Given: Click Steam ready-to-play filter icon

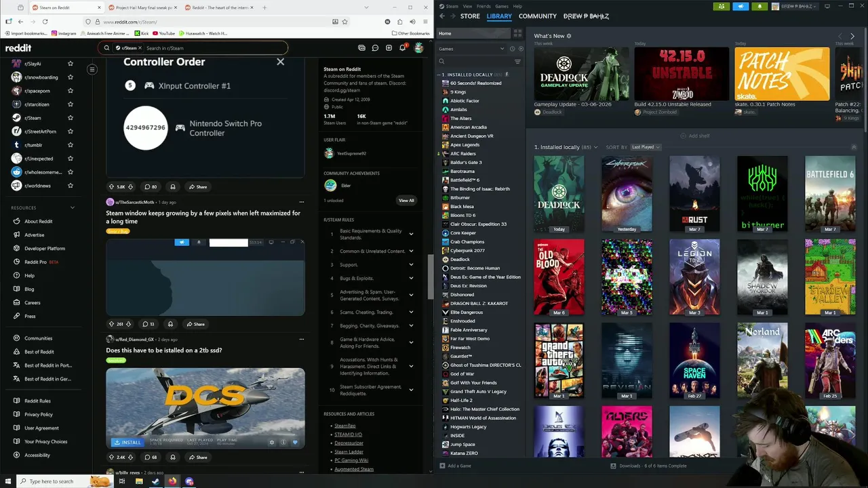Looking at the screenshot, I should tap(520, 49).
